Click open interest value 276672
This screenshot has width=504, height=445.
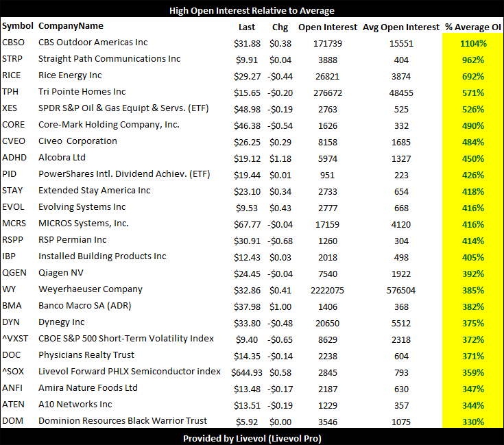click(328, 93)
